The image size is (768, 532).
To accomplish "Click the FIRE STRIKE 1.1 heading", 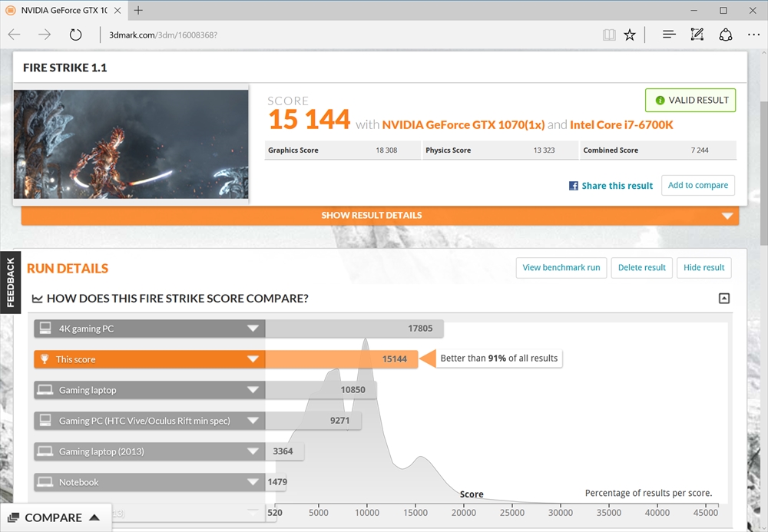I will pyautogui.click(x=65, y=68).
